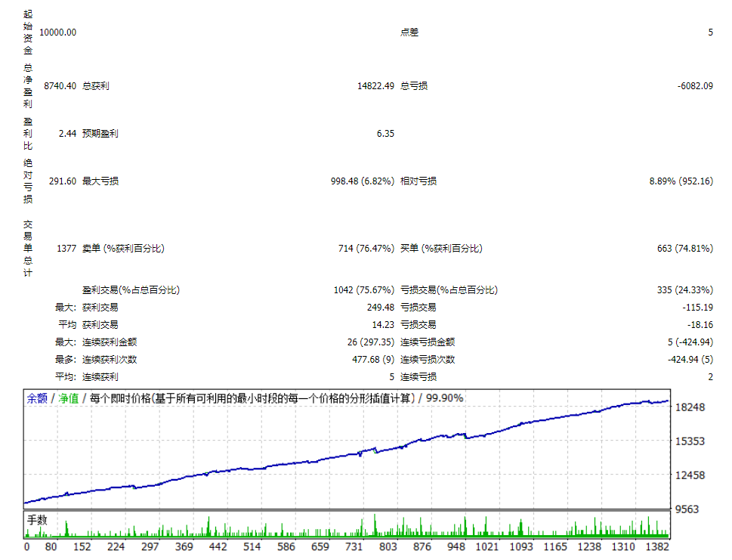Screen dimensions: 732x560
Task: Click the 手数 volume panel label
Action: (x=38, y=521)
